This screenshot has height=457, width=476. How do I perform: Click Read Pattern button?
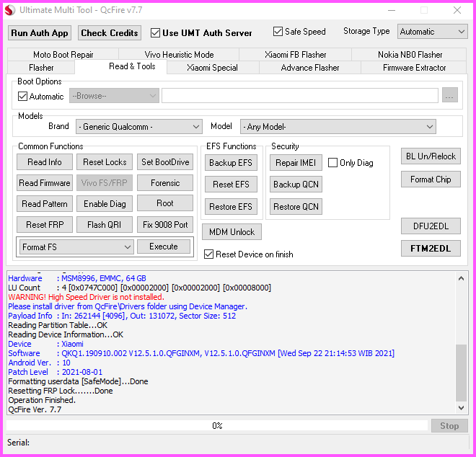point(45,203)
